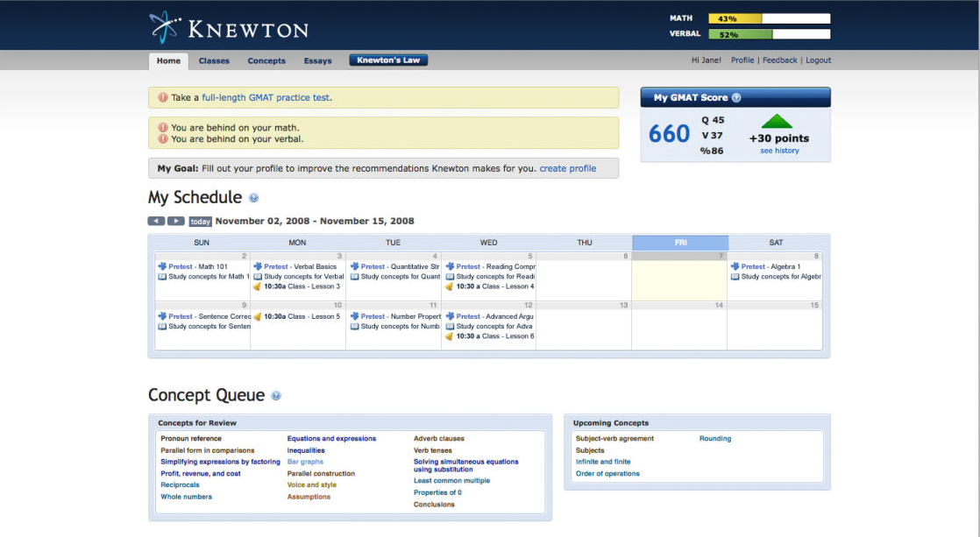Open Pronoun reference concept
This screenshot has width=980, height=537.
(x=190, y=438)
